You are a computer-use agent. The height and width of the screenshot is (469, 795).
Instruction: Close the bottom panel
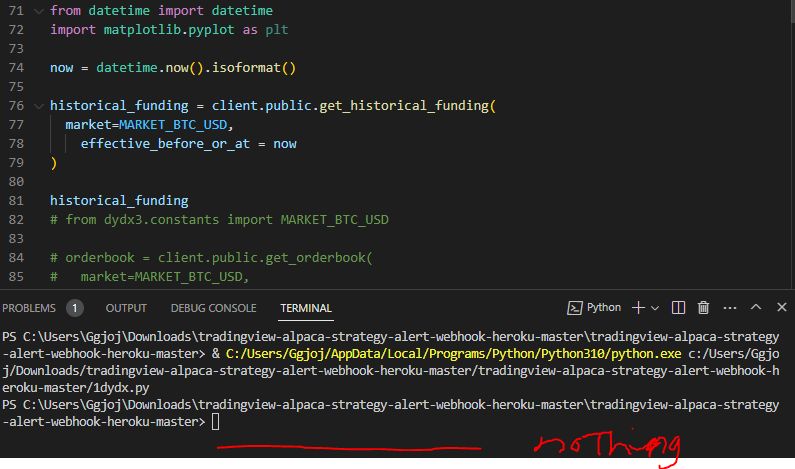coord(782,307)
